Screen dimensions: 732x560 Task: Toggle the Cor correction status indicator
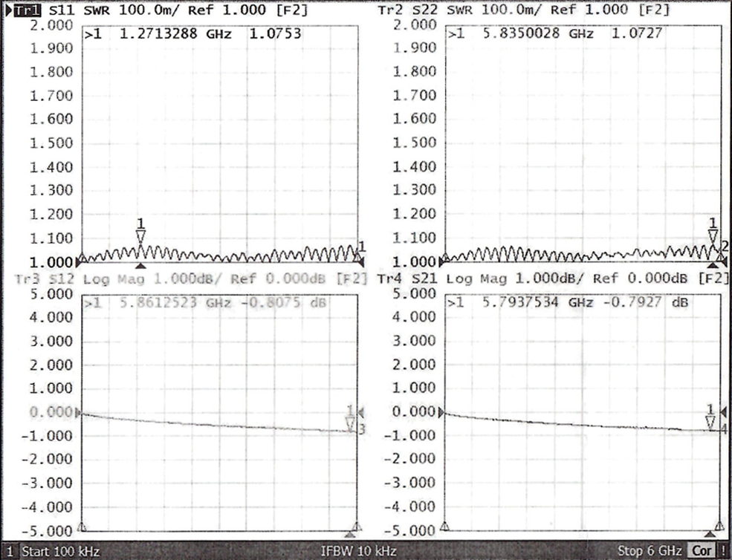(702, 552)
